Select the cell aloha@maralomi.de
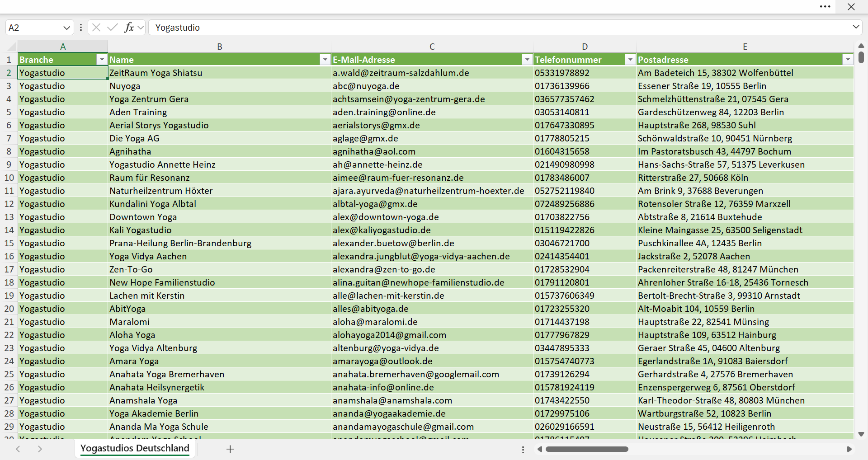 click(432, 322)
